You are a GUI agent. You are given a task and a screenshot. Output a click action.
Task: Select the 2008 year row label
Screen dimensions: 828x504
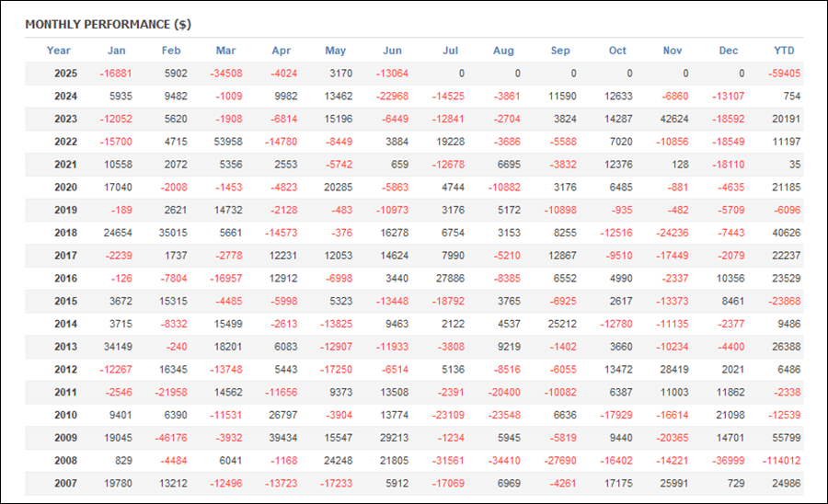coord(65,460)
